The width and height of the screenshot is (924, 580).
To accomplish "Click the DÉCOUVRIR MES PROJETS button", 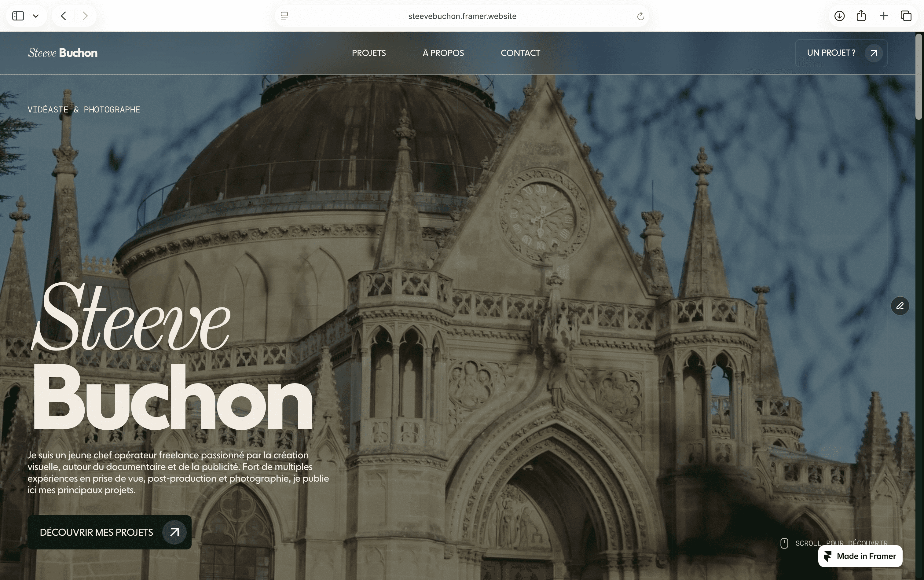I will coord(109,532).
